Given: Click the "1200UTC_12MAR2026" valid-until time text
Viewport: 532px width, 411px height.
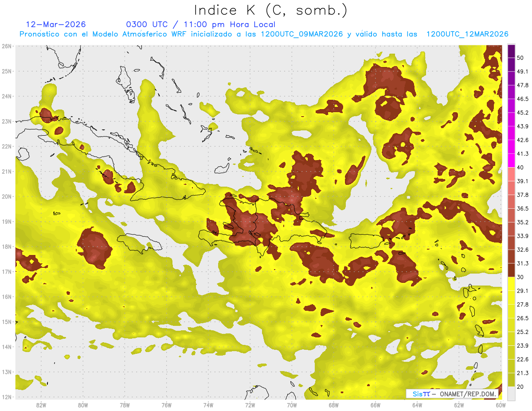Looking at the screenshot, I should 467,34.
